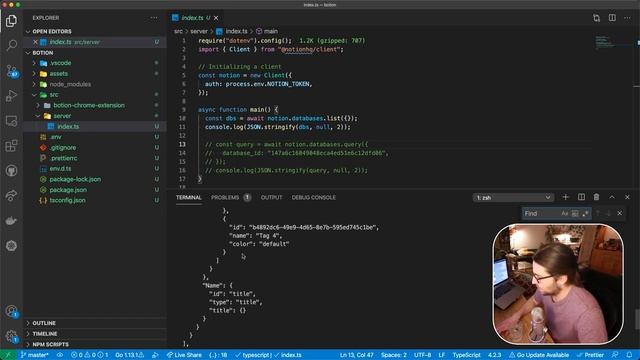Open the .gitignore file

pyautogui.click(x=95, y=148)
